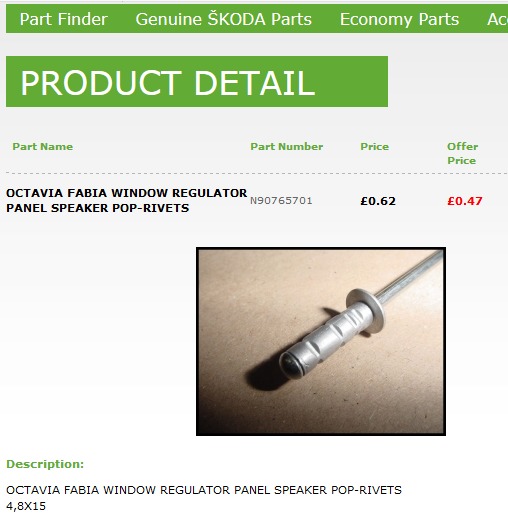Click the description text OCTAVIA FABIA WINDOW REGULATOR
The width and height of the screenshot is (508, 521).
click(119, 490)
